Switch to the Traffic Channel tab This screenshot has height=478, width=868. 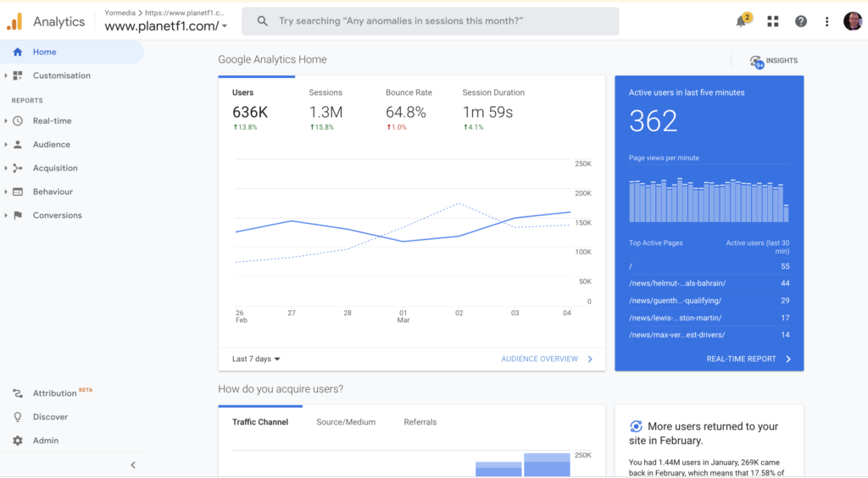pos(260,422)
